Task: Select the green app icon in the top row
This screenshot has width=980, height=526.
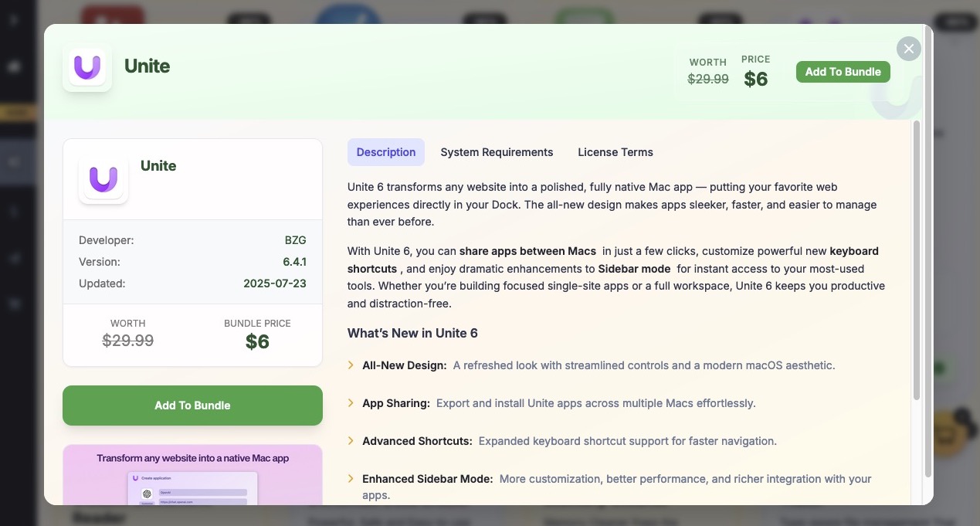Action: coord(585,15)
